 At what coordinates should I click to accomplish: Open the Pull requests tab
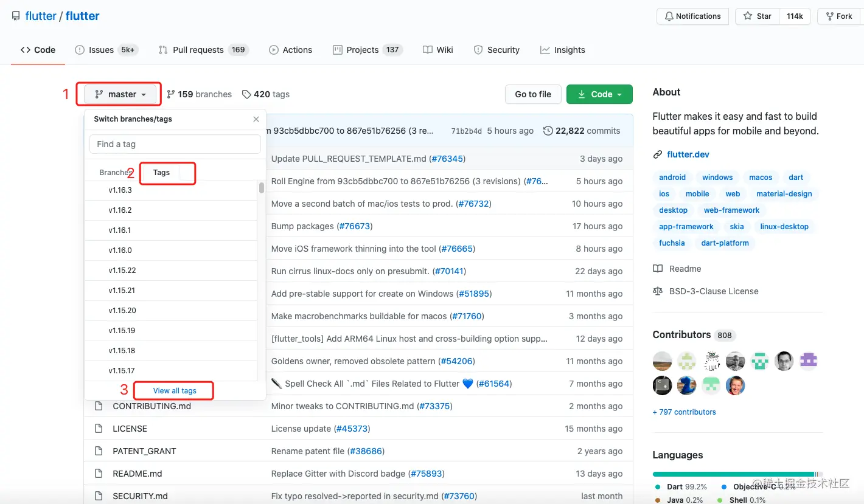203,50
